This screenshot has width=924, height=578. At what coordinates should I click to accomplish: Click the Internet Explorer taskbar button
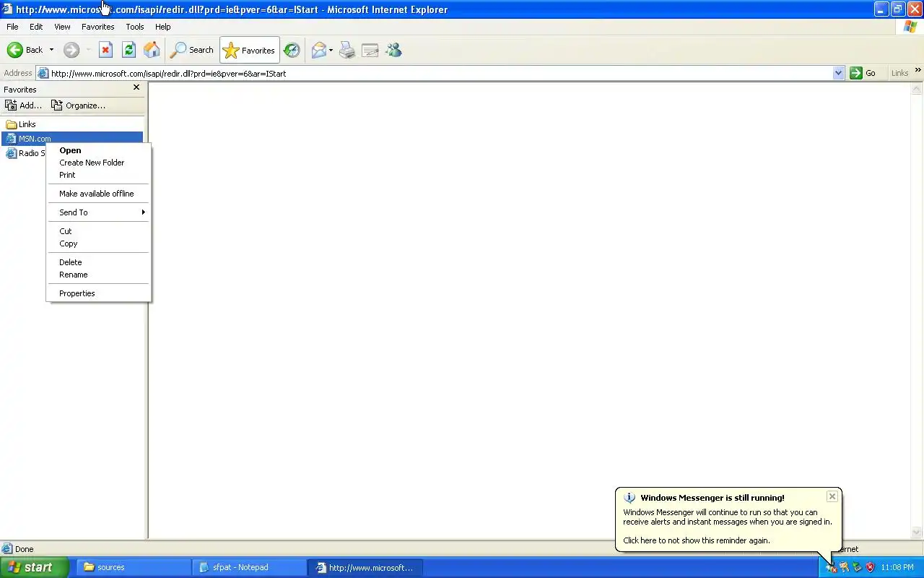[x=365, y=567]
